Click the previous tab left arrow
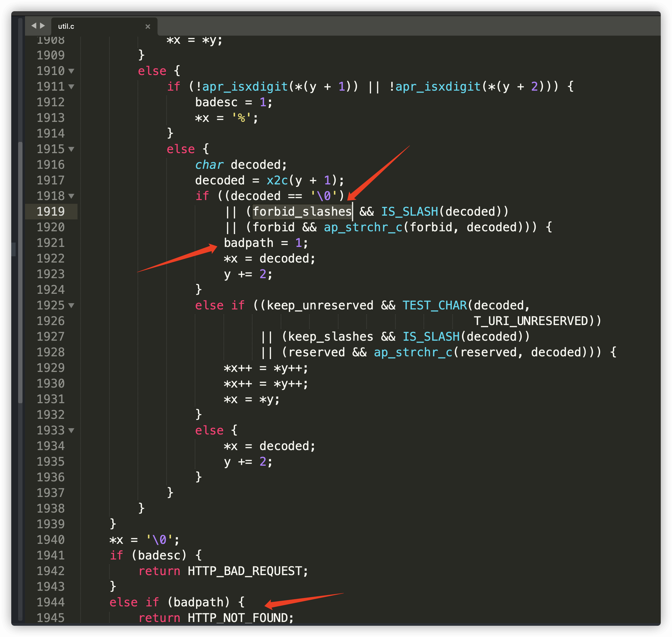Viewport: 672px width, 637px height. click(34, 26)
